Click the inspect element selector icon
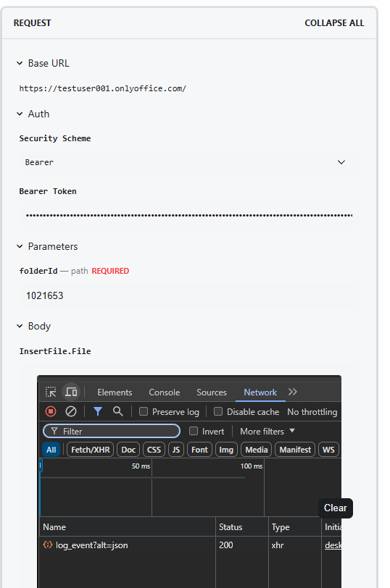390x588 pixels. [51, 392]
